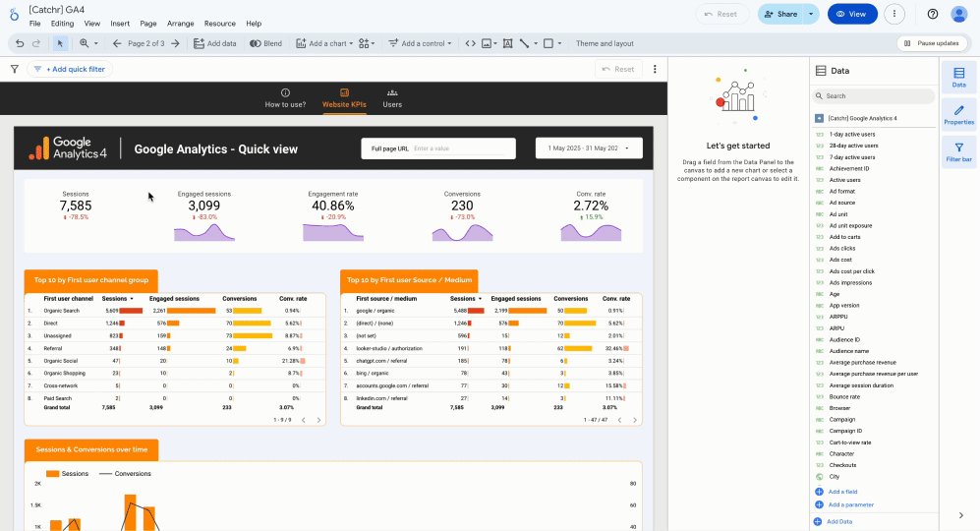Open the How to use? page tab
Screen dimensions: 980x531
[x=285, y=98]
